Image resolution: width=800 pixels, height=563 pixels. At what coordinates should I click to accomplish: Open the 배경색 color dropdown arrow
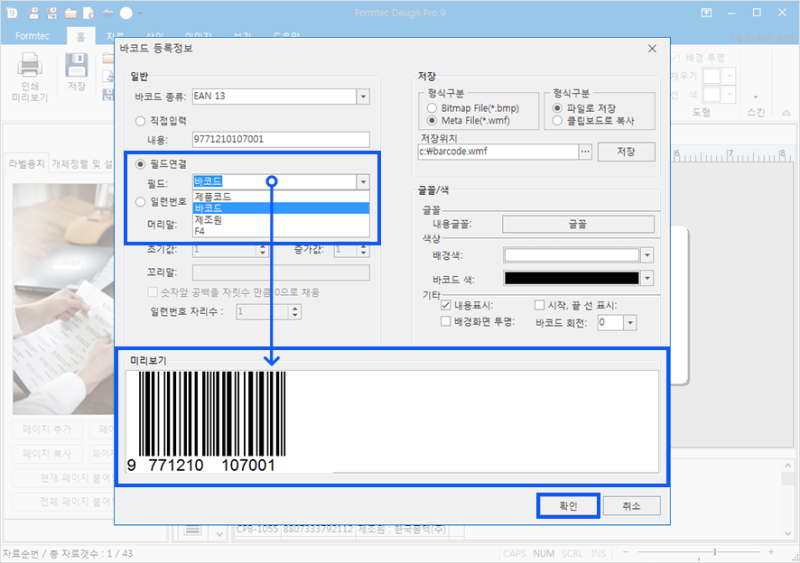coord(647,255)
